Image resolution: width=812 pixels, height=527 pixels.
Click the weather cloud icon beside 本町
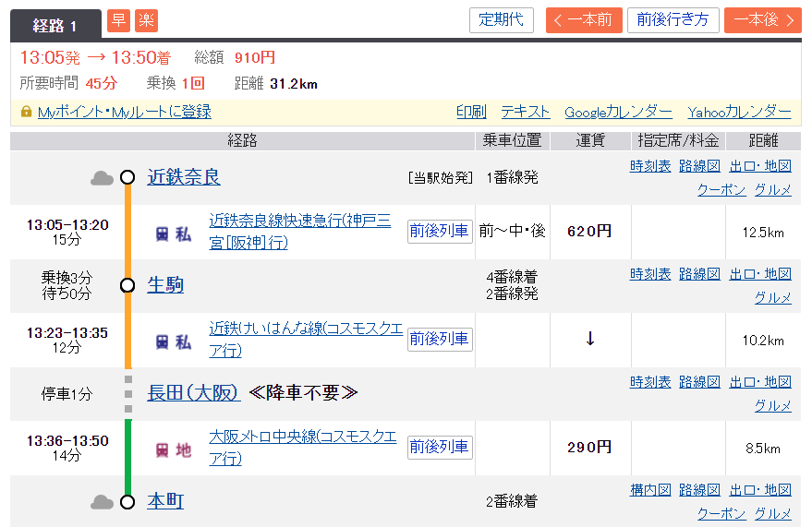[102, 502]
